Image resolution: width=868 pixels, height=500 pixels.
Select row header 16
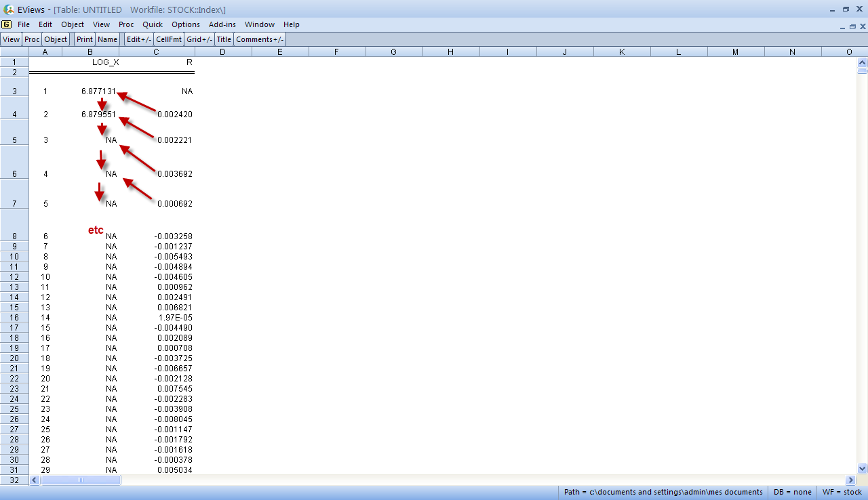(x=14, y=317)
